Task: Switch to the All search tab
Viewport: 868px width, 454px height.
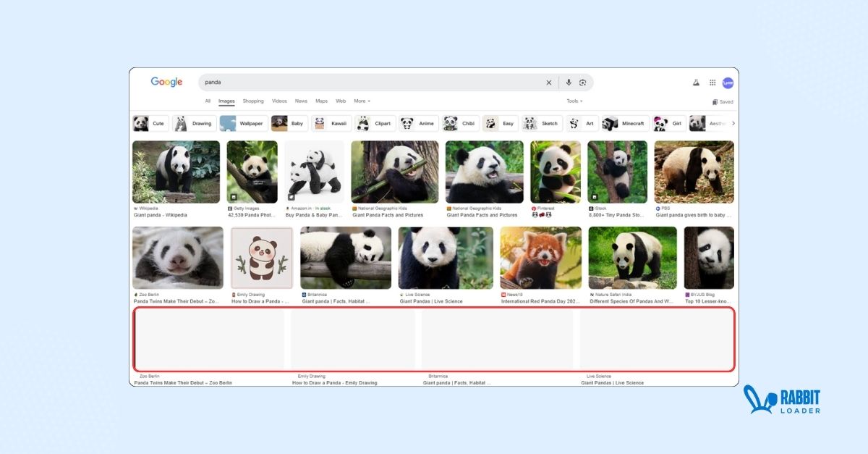Action: [x=208, y=101]
